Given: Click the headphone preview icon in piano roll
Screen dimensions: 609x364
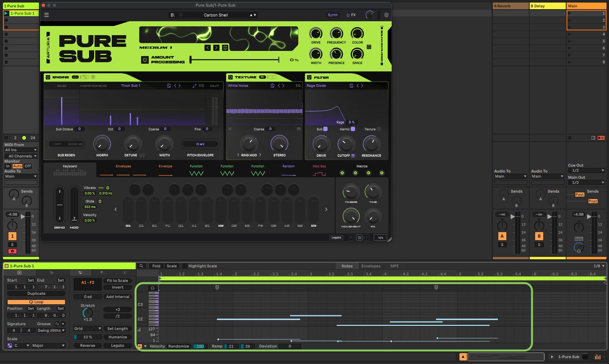Looking at the screenshot, I should 153,288.
